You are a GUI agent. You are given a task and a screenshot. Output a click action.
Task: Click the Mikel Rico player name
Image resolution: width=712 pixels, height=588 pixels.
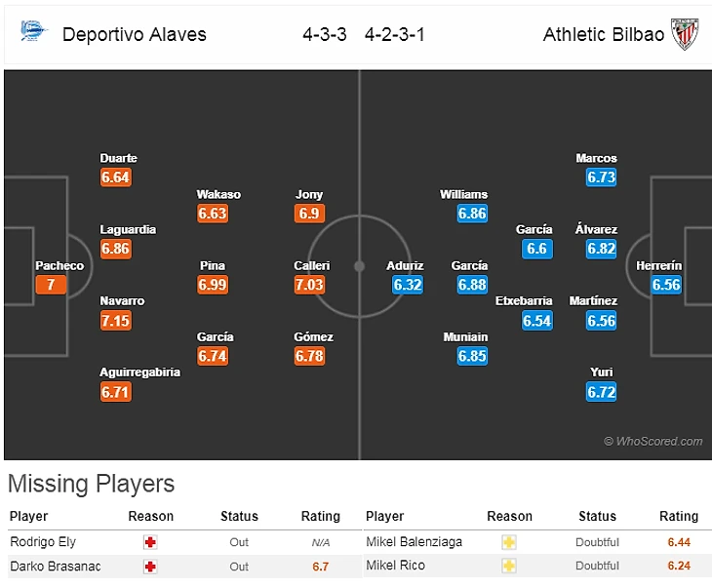point(395,567)
